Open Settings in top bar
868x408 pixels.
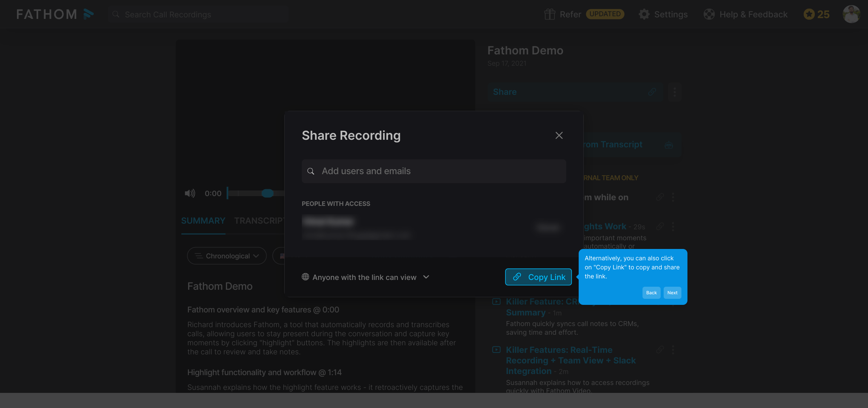point(663,14)
